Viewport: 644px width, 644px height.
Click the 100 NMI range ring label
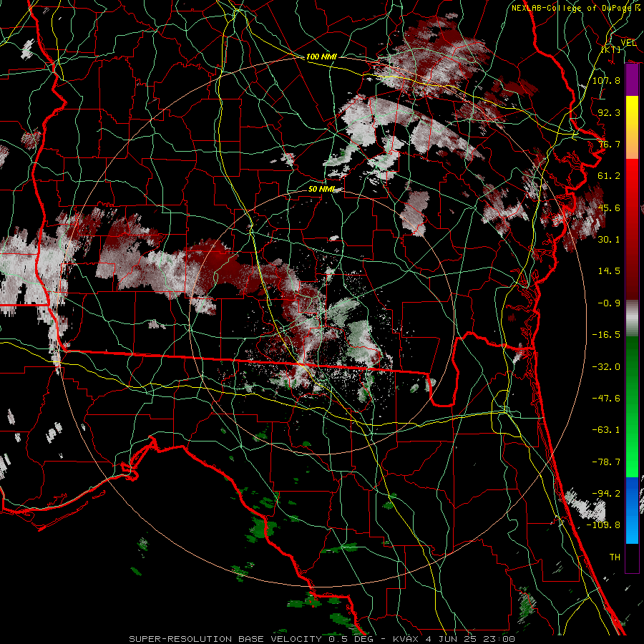tap(321, 57)
